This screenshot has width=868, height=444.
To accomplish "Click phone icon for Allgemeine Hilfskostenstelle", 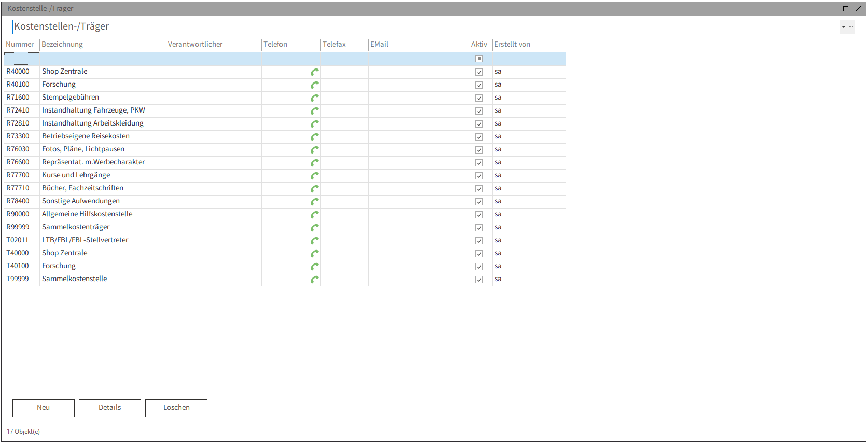I will (315, 215).
